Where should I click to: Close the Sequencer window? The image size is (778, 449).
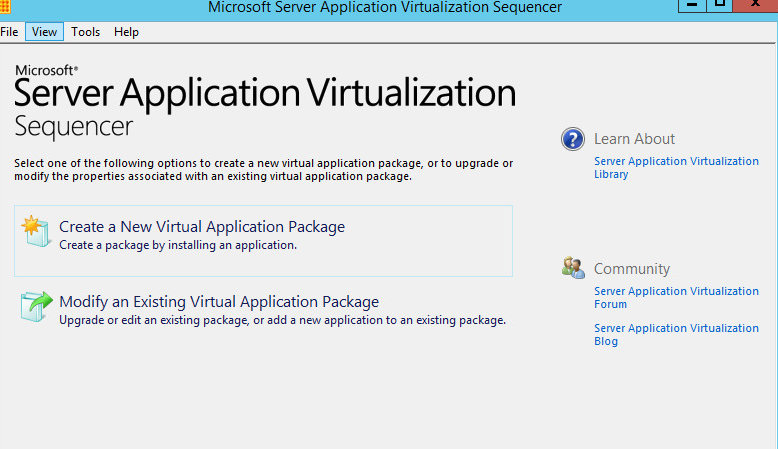pyautogui.click(x=755, y=5)
